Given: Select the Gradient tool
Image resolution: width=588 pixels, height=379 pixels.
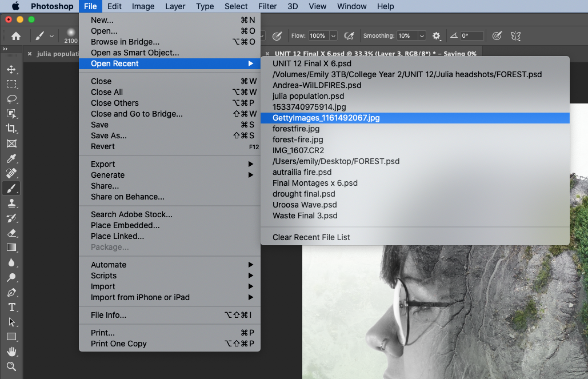Looking at the screenshot, I should (11, 248).
